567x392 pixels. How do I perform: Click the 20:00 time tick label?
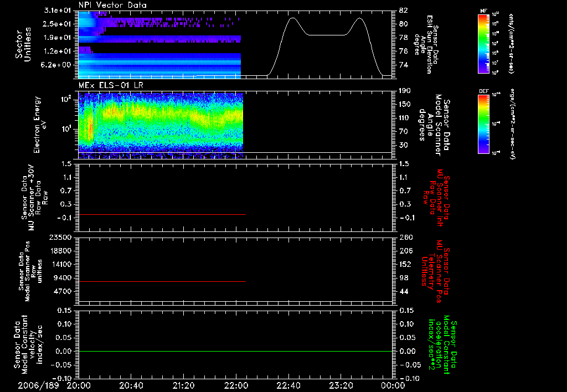click(x=79, y=385)
